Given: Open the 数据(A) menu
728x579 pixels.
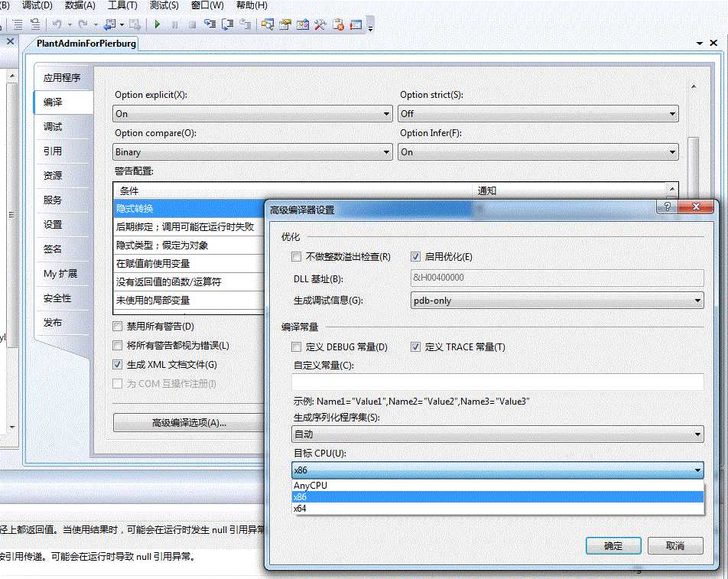Looking at the screenshot, I should [x=80, y=5].
